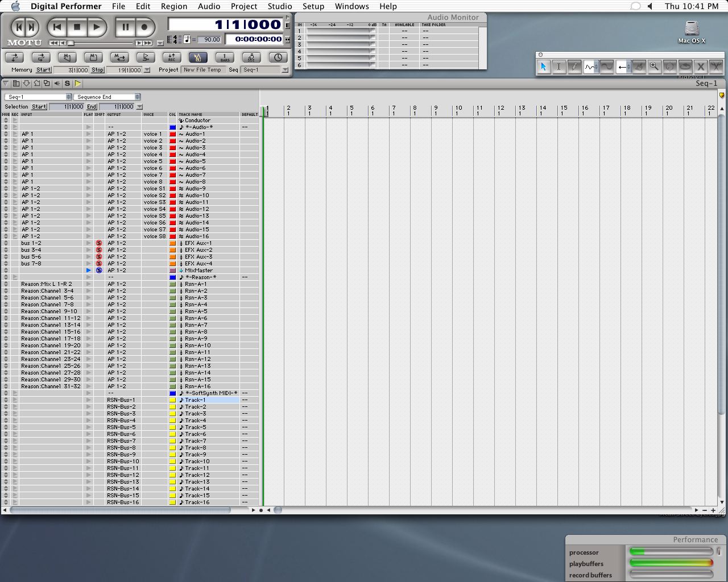Screen dimensions: 728x582
Task: Toggle the Slave to external sync clock button
Action: [x=278, y=57]
